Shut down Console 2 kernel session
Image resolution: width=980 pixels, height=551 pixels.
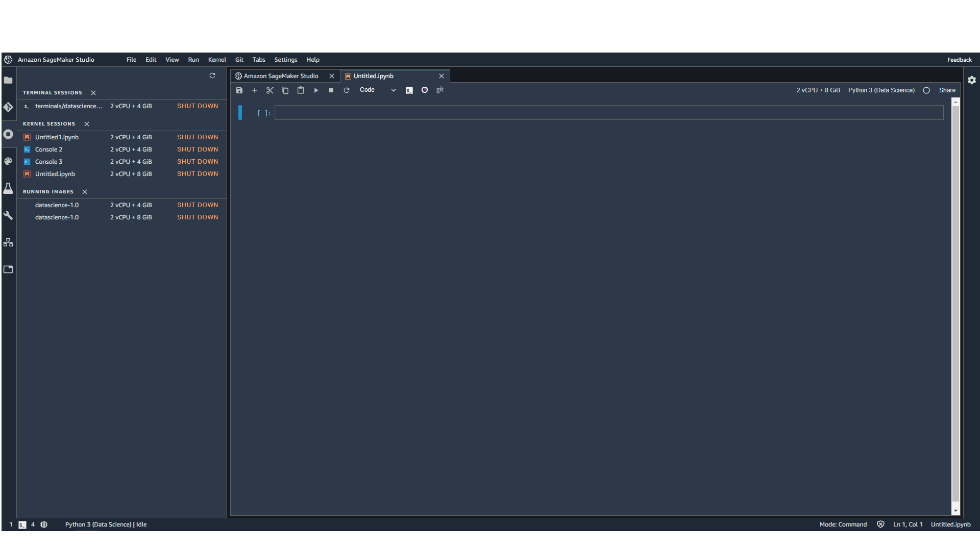click(198, 149)
